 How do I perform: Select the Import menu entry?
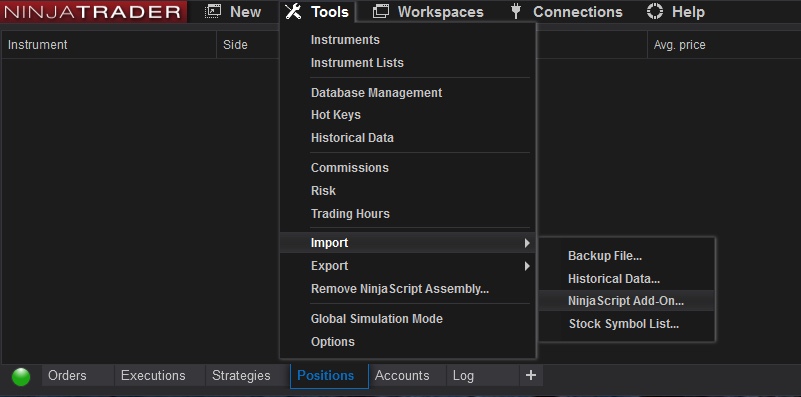point(407,243)
